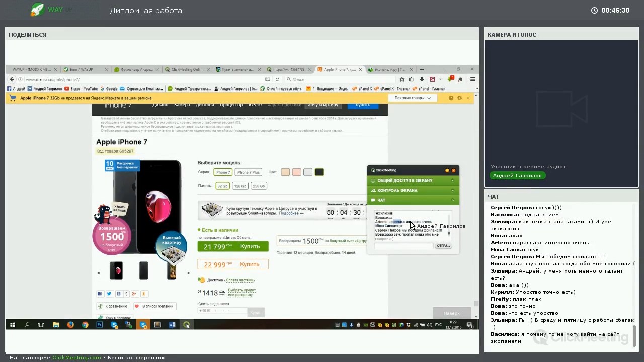The height and width of the screenshot is (362, 644).
Task: Add to wishlist via В список желаний
Action: coord(154,306)
